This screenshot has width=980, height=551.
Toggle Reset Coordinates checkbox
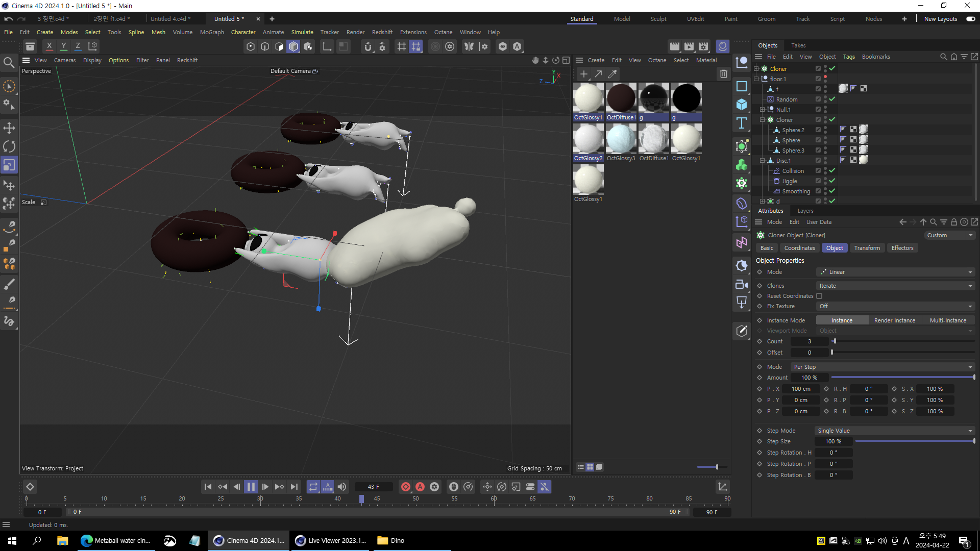819,296
